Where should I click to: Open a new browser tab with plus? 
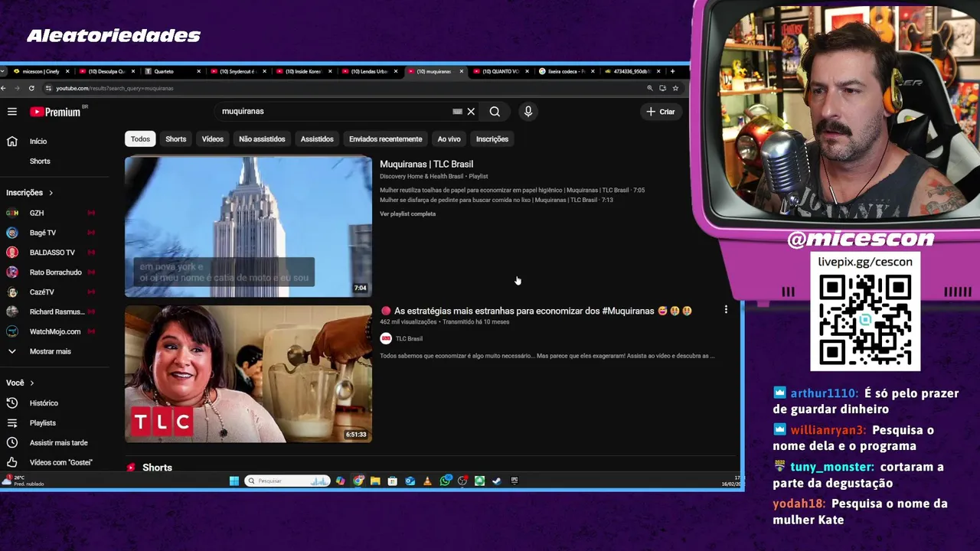[x=672, y=71]
